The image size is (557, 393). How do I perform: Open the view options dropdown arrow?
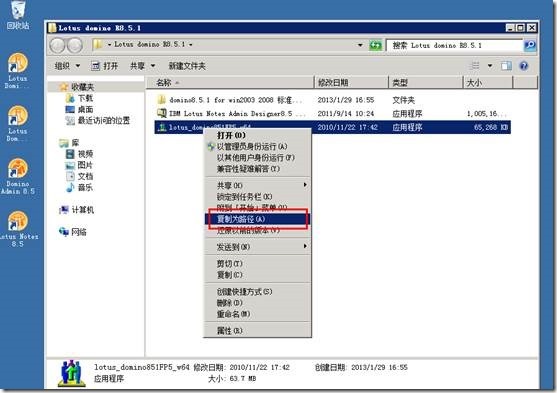(x=490, y=66)
